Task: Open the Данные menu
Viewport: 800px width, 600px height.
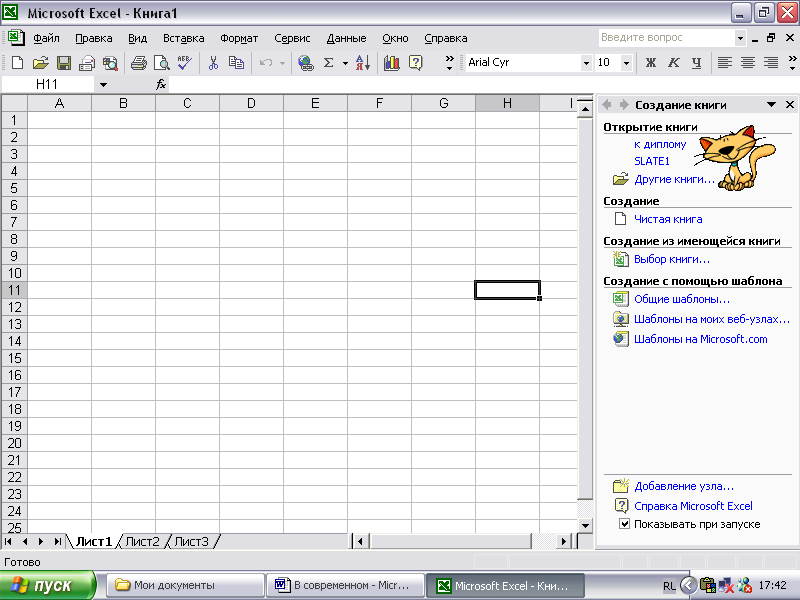Action: [x=346, y=38]
